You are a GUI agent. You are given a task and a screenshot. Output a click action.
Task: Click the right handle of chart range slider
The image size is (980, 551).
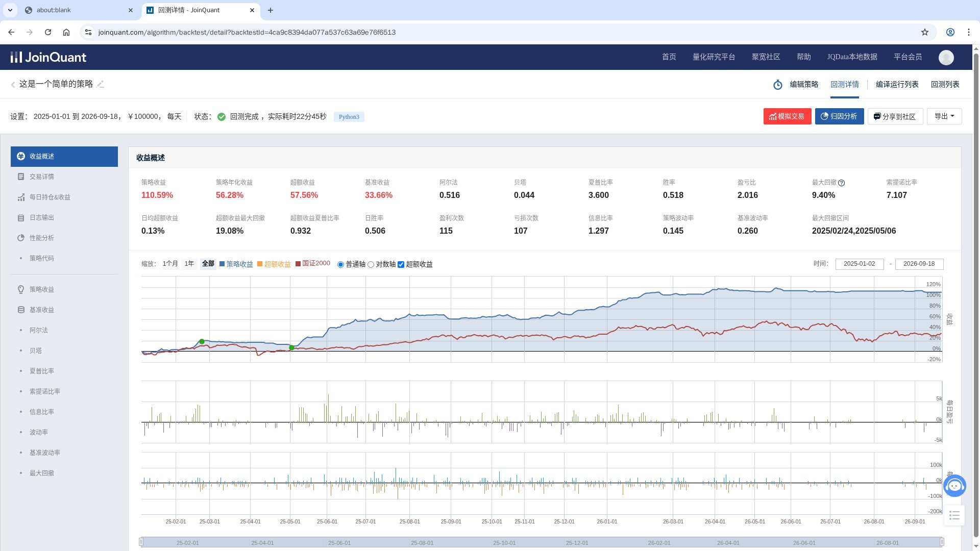[942, 542]
